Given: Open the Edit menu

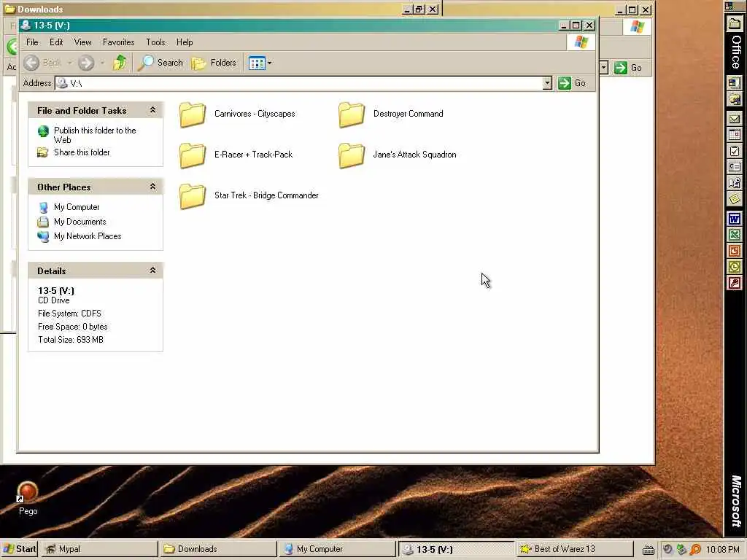Looking at the screenshot, I should coord(56,42).
